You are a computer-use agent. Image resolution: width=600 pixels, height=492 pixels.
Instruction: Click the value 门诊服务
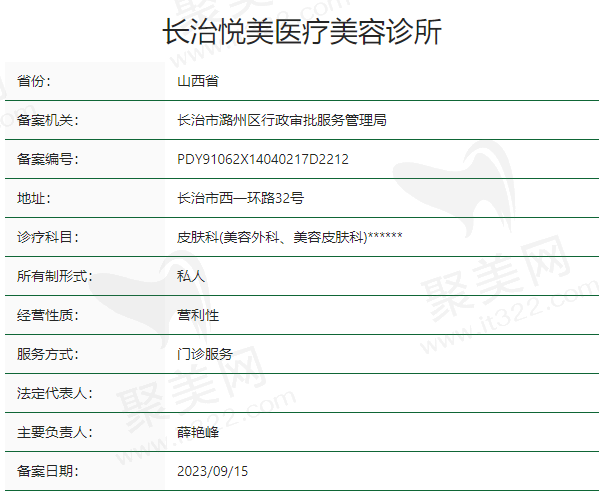[205, 354]
